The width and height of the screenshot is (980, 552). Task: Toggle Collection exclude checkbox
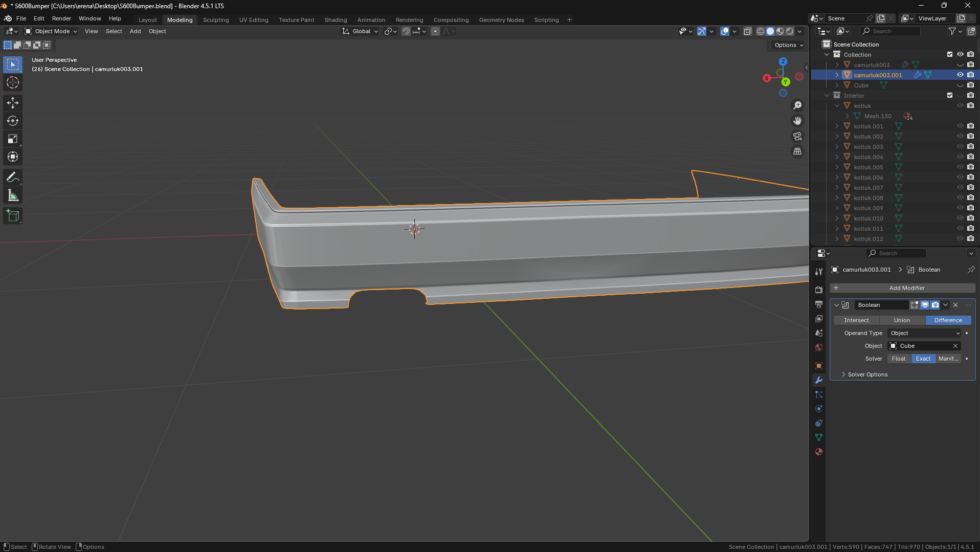(950, 54)
